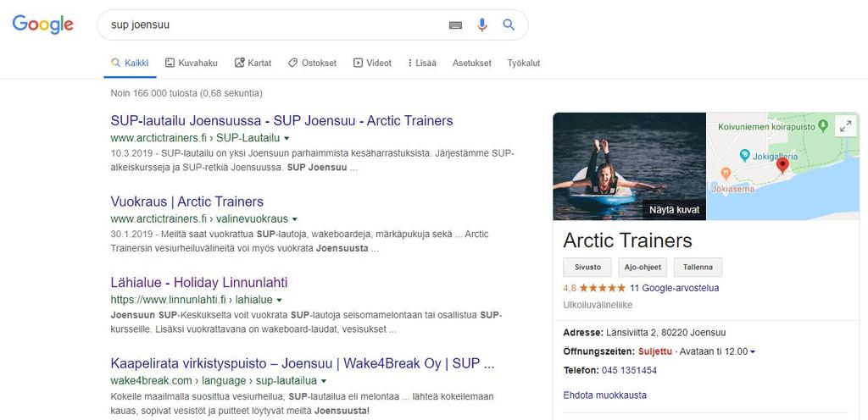Click Näytä kuvat on the photo
The image size is (868, 420).
click(674, 210)
